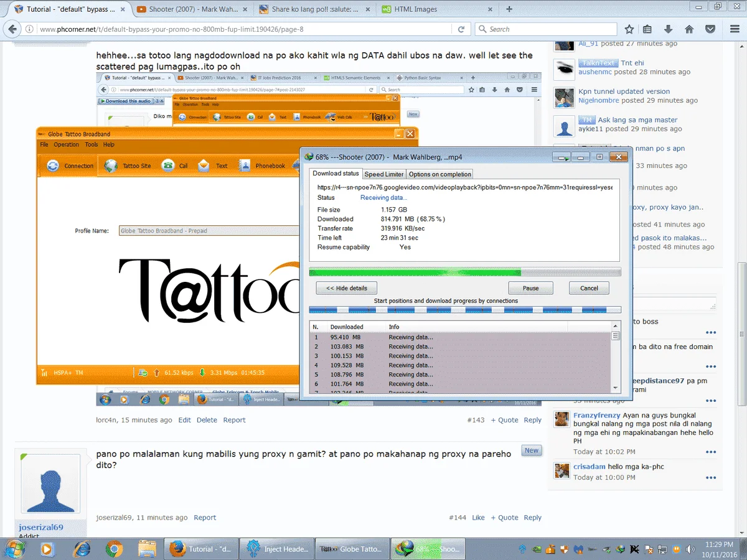Open the Kpn tunnel updated version thread
The image size is (747, 560).
pos(624,91)
